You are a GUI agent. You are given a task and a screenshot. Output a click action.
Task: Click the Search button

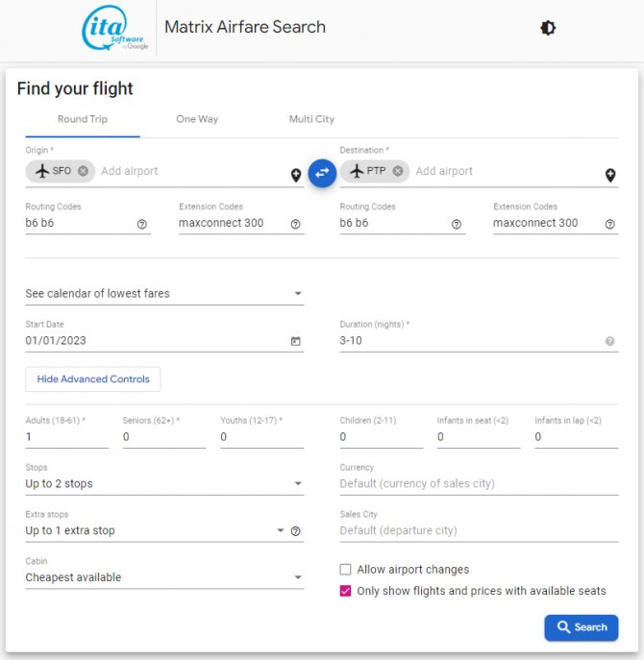click(x=581, y=627)
